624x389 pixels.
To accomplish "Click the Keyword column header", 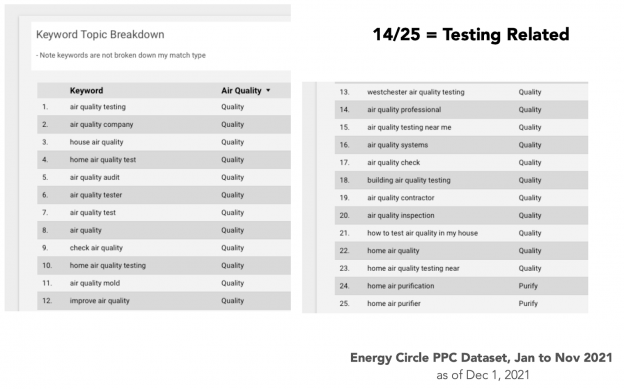I will (x=86, y=91).
